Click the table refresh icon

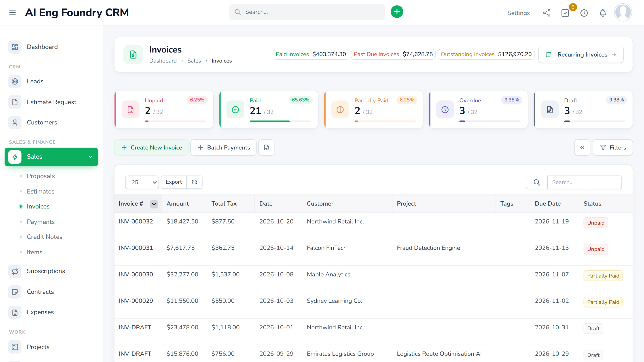coord(195,182)
